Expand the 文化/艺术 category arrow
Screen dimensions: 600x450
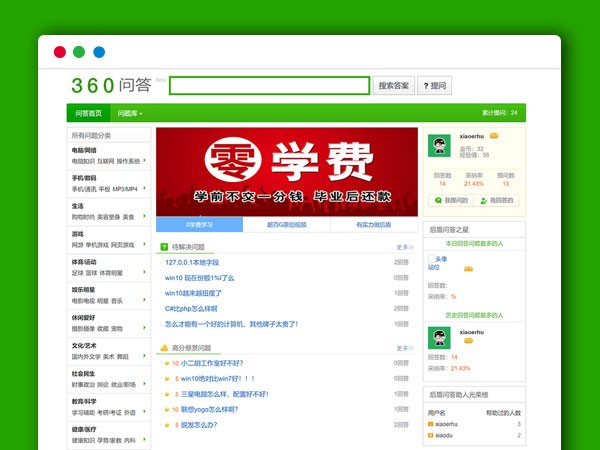pyautogui.click(x=150, y=350)
